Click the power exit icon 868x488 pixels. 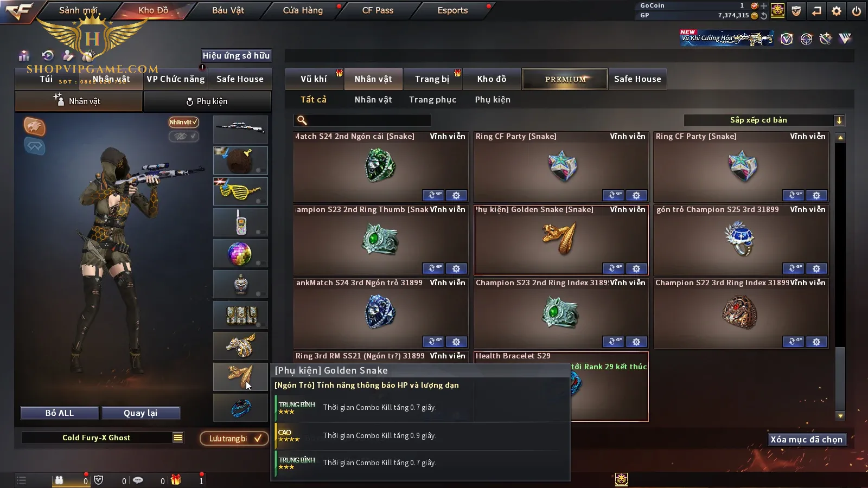click(857, 10)
